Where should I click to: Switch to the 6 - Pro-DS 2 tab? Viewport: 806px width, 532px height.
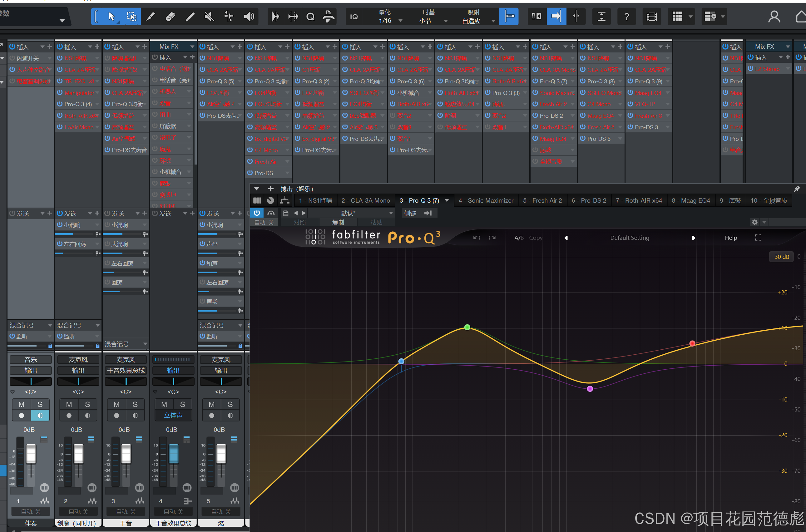[x=588, y=200]
